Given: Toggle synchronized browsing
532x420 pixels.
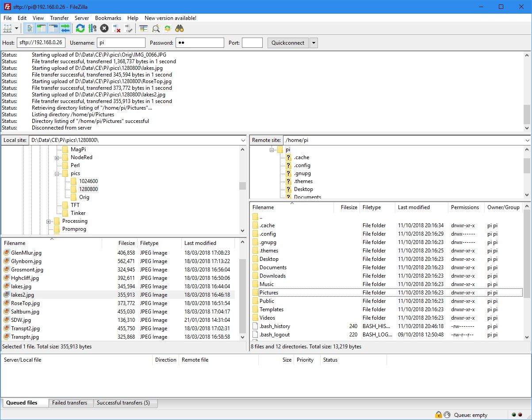Looking at the screenshot, I should (x=168, y=28).
